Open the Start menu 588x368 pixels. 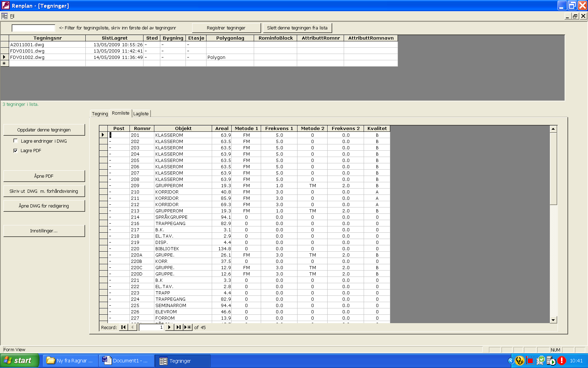click(20, 361)
